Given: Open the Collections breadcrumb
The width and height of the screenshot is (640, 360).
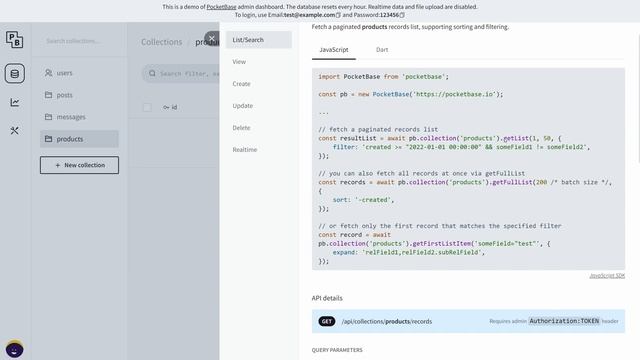Looking at the screenshot, I should tap(162, 42).
